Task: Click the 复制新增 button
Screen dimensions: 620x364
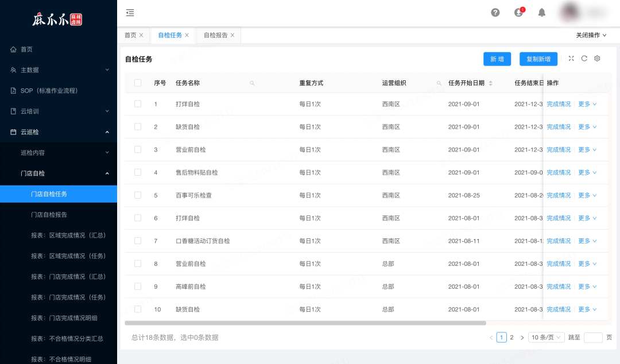Action: point(538,59)
